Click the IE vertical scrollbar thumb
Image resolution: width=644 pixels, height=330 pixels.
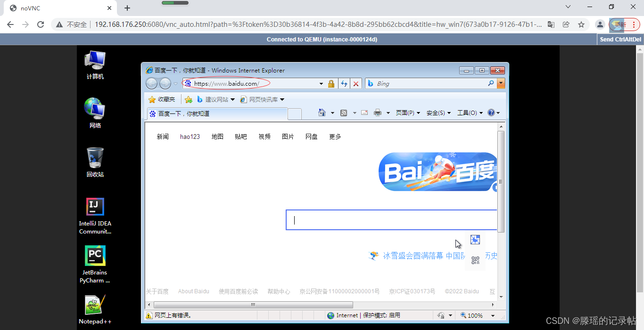click(x=501, y=182)
